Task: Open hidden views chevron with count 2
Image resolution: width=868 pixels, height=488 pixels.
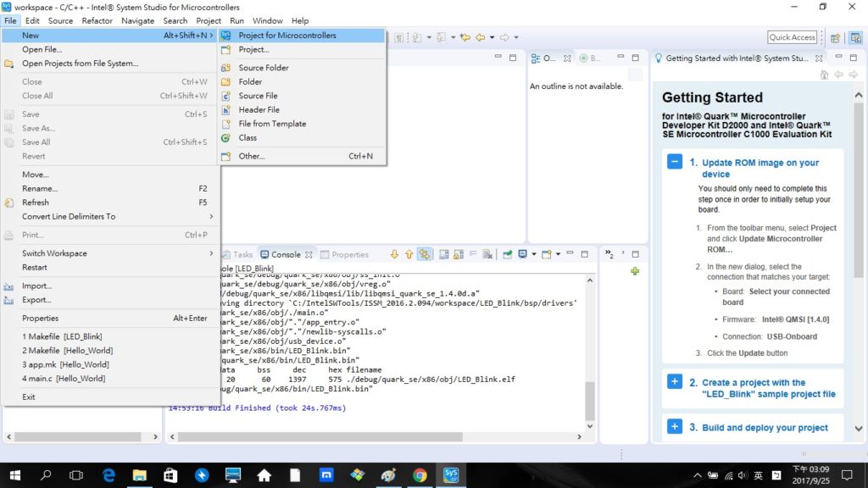Action: pyautogui.click(x=609, y=254)
